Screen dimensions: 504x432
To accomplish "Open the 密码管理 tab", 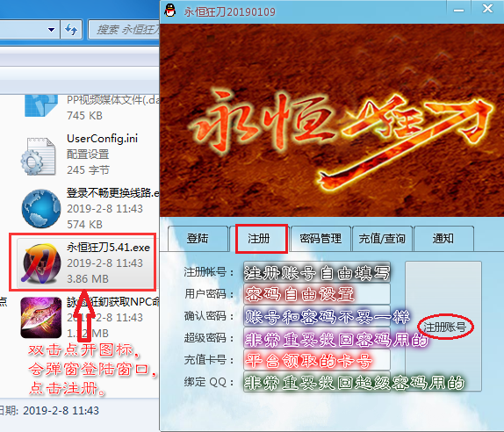I will pos(320,239).
